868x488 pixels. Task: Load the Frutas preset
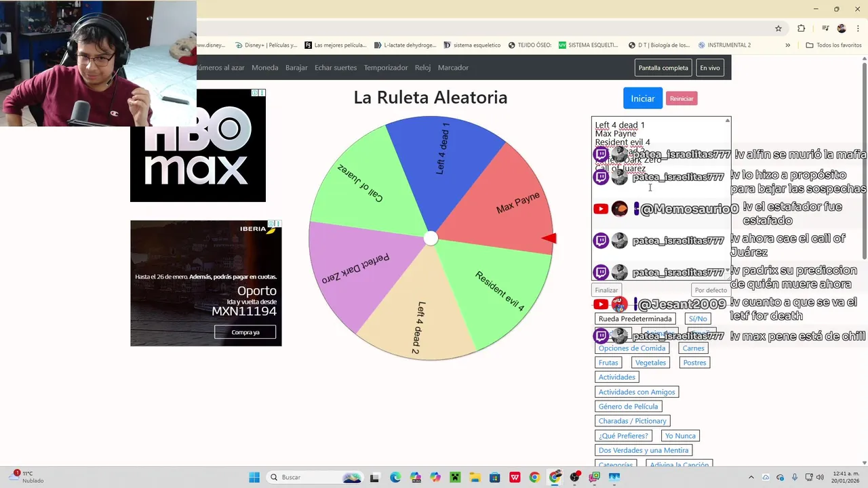pos(608,363)
